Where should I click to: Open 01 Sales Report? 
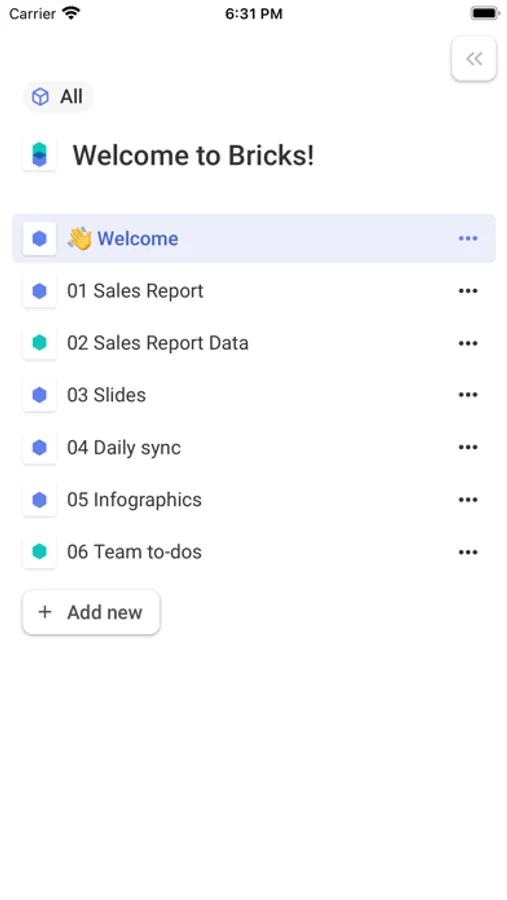pyautogui.click(x=135, y=291)
